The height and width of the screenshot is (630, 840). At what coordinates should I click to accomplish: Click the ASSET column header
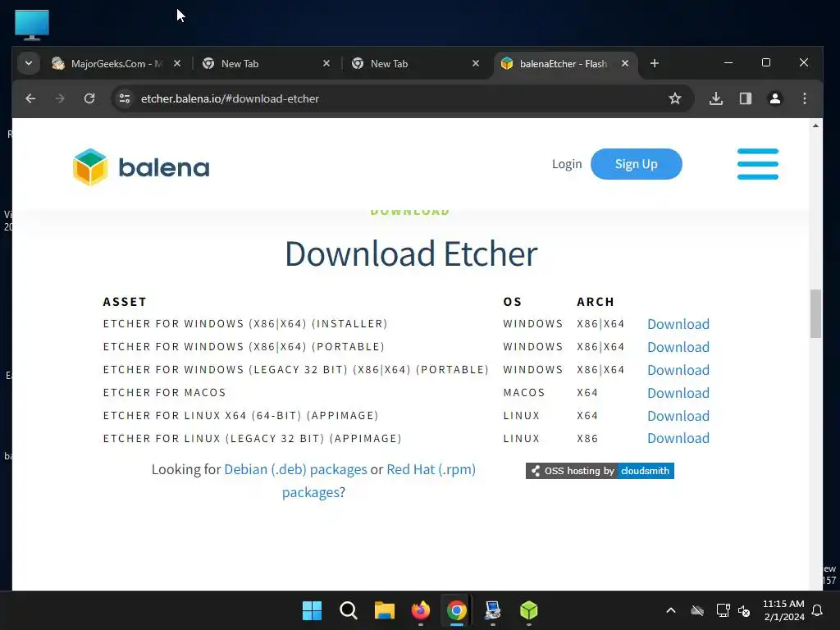[125, 302]
